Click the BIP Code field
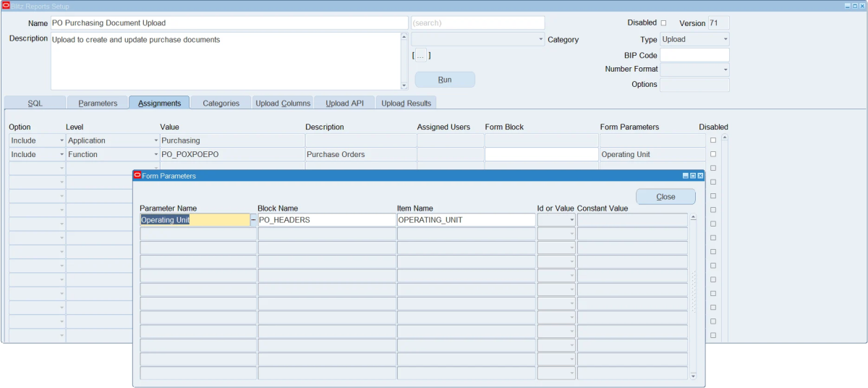The width and height of the screenshot is (868, 388). coord(694,55)
